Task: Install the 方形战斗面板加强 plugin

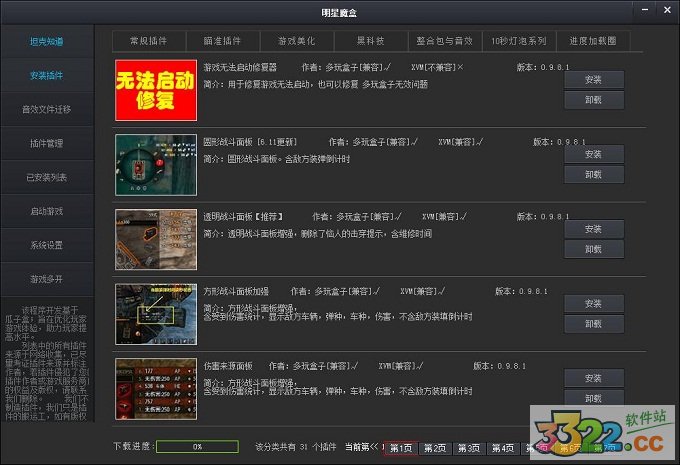Action: [x=594, y=304]
